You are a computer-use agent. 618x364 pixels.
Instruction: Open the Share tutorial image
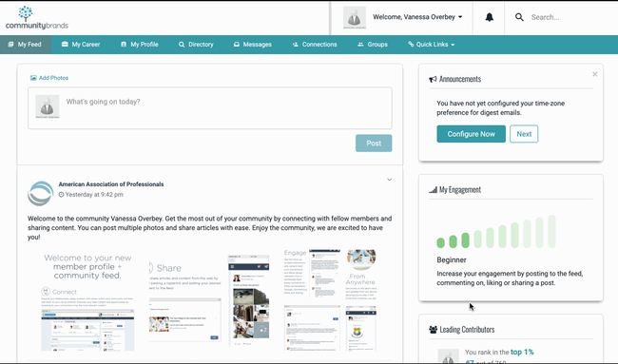(x=185, y=300)
